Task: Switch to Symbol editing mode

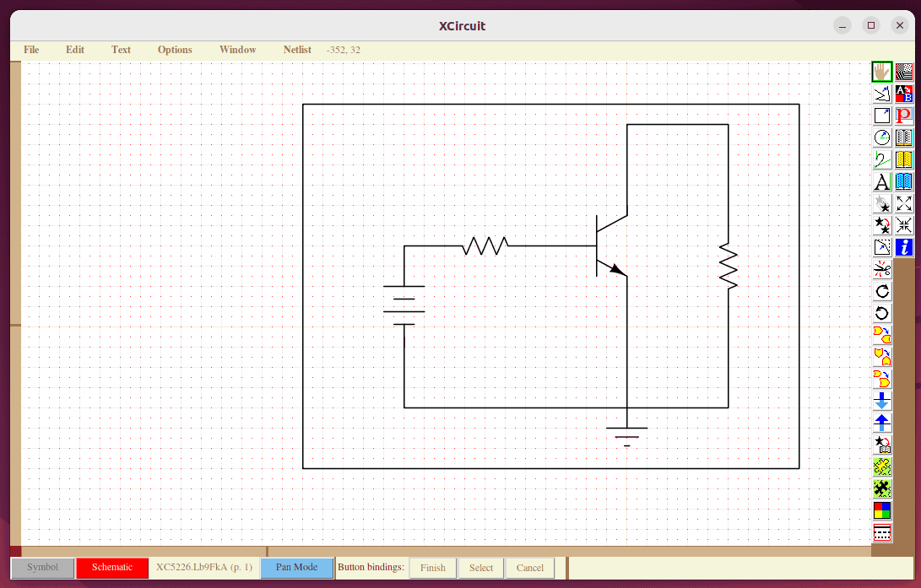Action: tap(42, 567)
